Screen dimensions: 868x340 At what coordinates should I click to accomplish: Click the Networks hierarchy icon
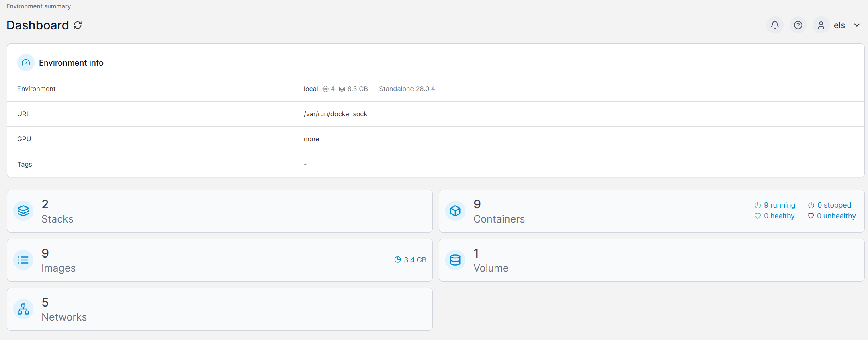tap(23, 309)
